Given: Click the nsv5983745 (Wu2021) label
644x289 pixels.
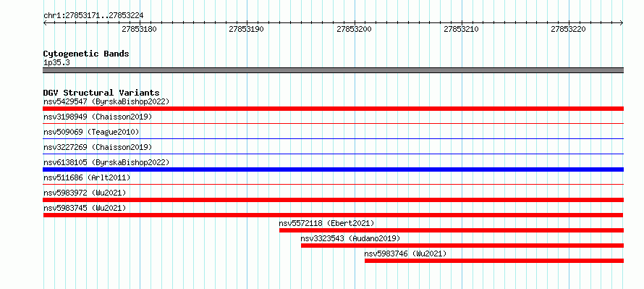Looking at the screenshot, I should pos(85,208).
